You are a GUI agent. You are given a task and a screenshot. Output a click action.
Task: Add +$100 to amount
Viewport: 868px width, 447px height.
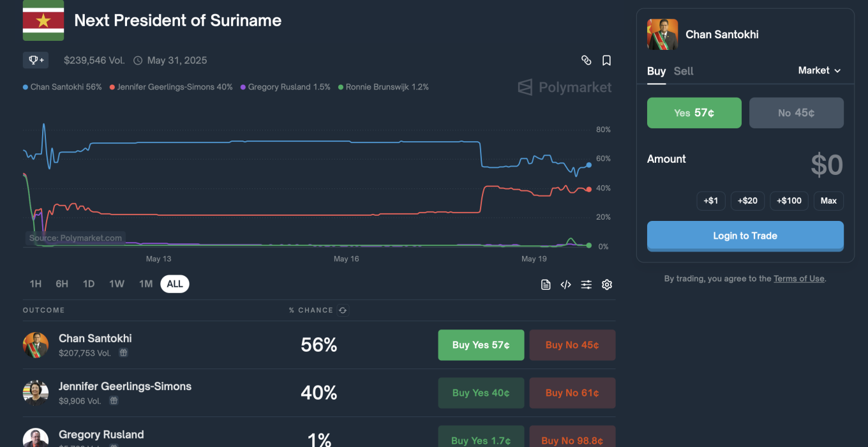pos(789,201)
